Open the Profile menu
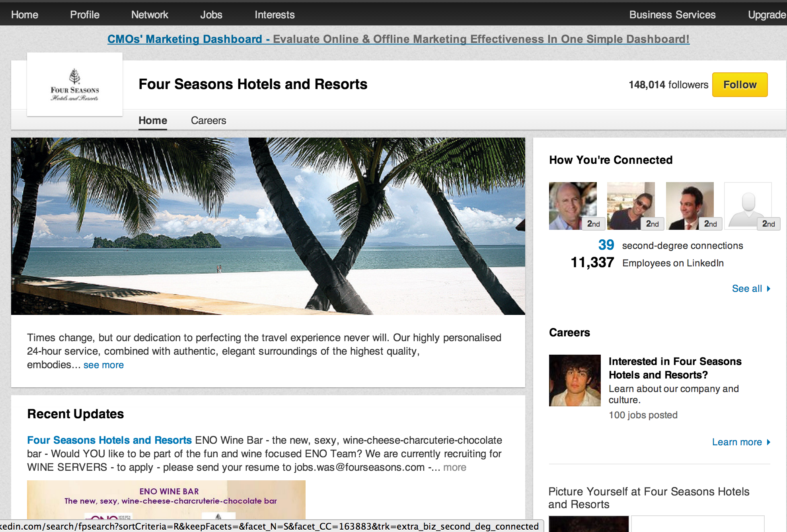The image size is (787, 532). (85, 15)
